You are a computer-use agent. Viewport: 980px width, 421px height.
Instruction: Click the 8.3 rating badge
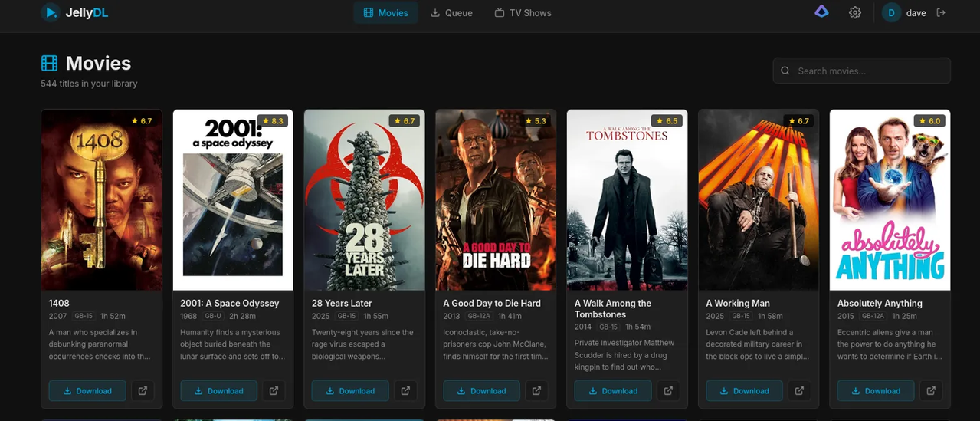pyautogui.click(x=273, y=121)
